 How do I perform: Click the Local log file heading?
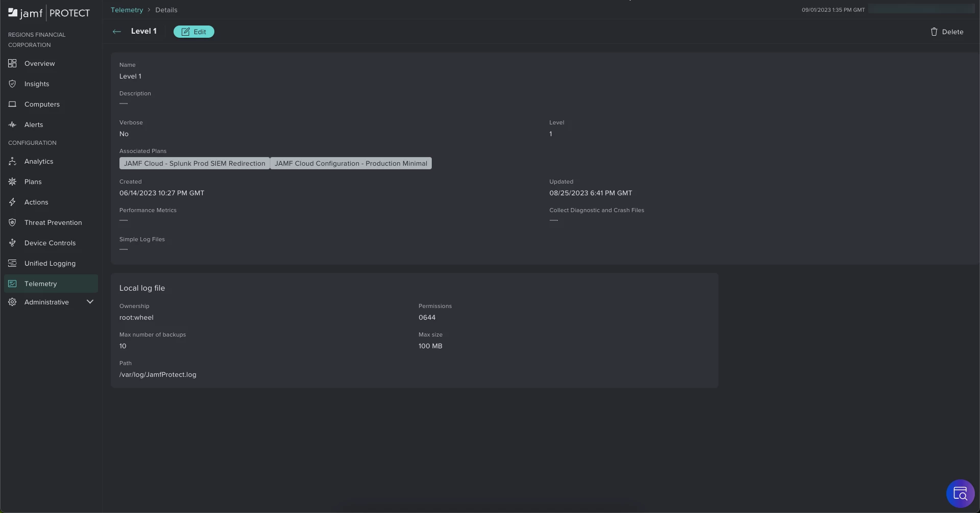(x=142, y=288)
